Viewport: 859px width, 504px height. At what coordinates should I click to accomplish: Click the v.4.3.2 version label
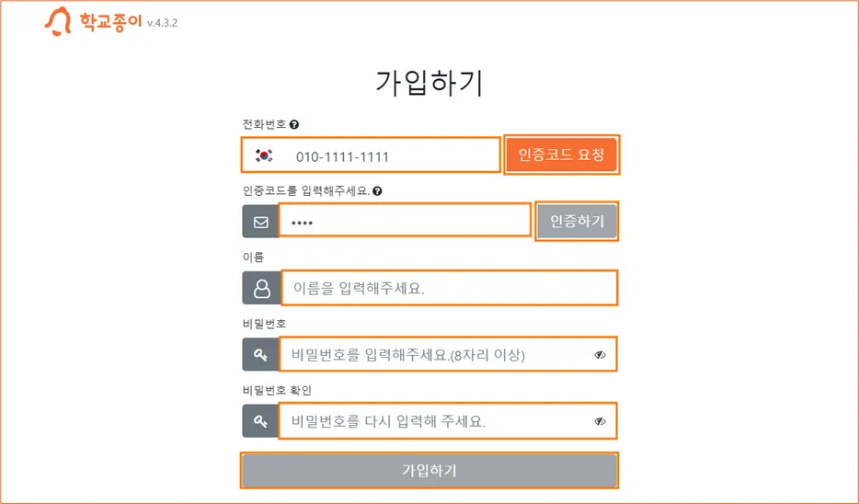162,23
